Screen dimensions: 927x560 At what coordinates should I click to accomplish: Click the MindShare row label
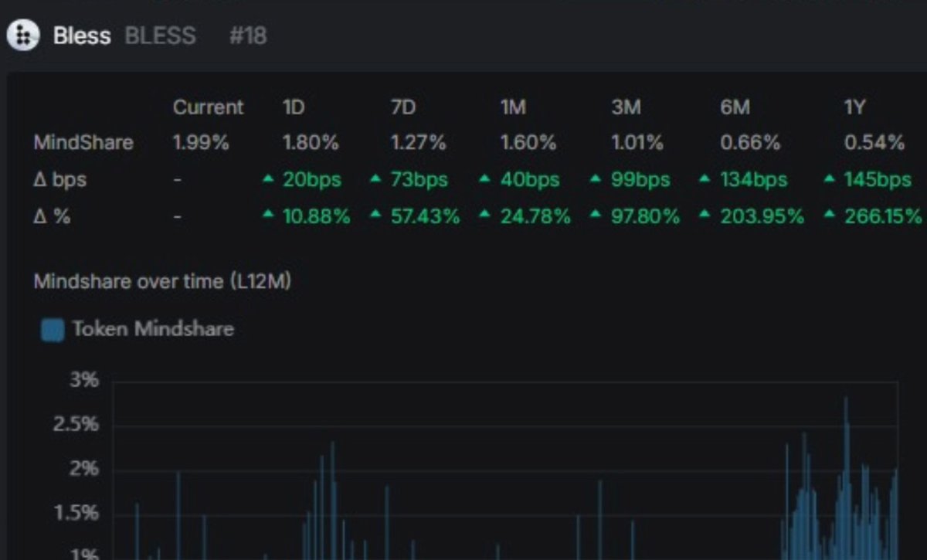click(x=83, y=143)
